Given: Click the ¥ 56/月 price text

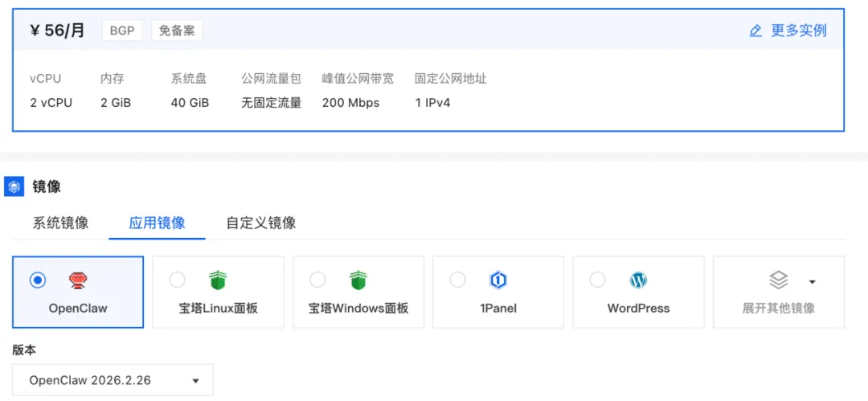Looking at the screenshot, I should [x=58, y=31].
